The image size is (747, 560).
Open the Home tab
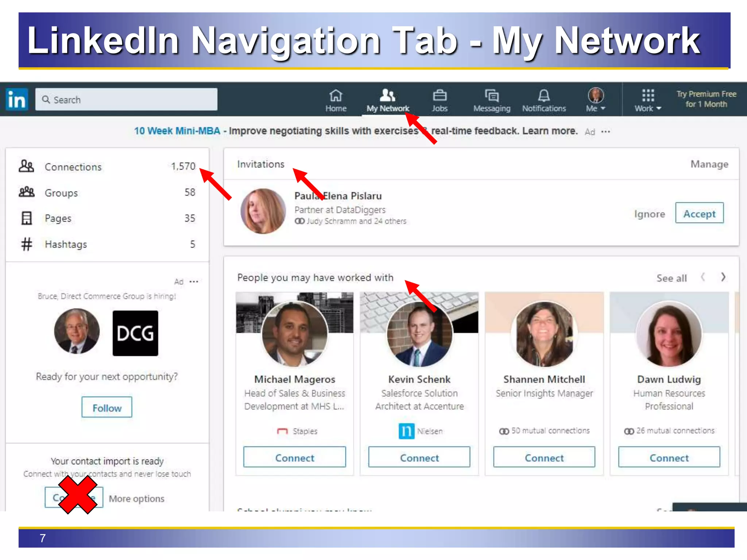[336, 101]
